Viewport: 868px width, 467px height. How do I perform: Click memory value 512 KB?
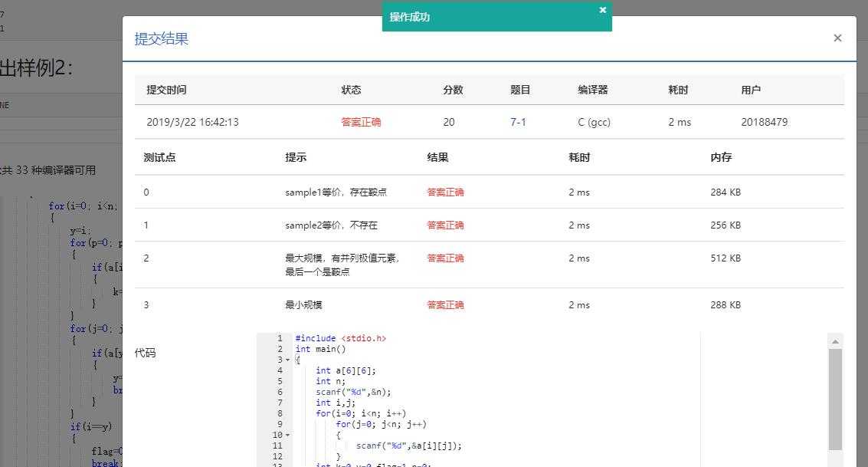[726, 258]
